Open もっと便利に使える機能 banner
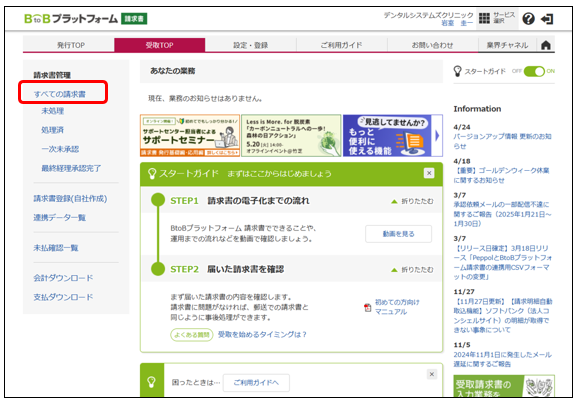This screenshot has height=406, width=580. tap(387, 135)
